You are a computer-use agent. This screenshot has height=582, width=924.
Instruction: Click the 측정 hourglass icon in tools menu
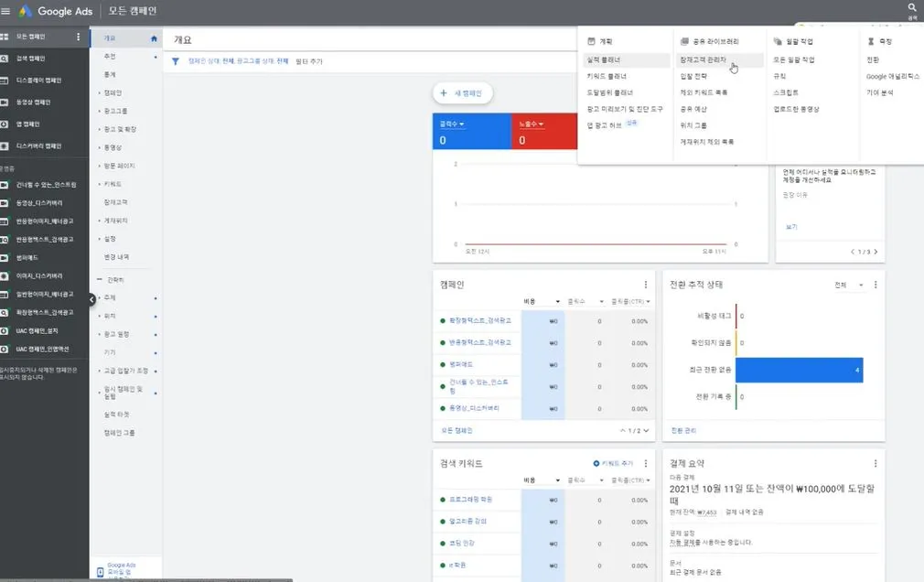click(871, 41)
